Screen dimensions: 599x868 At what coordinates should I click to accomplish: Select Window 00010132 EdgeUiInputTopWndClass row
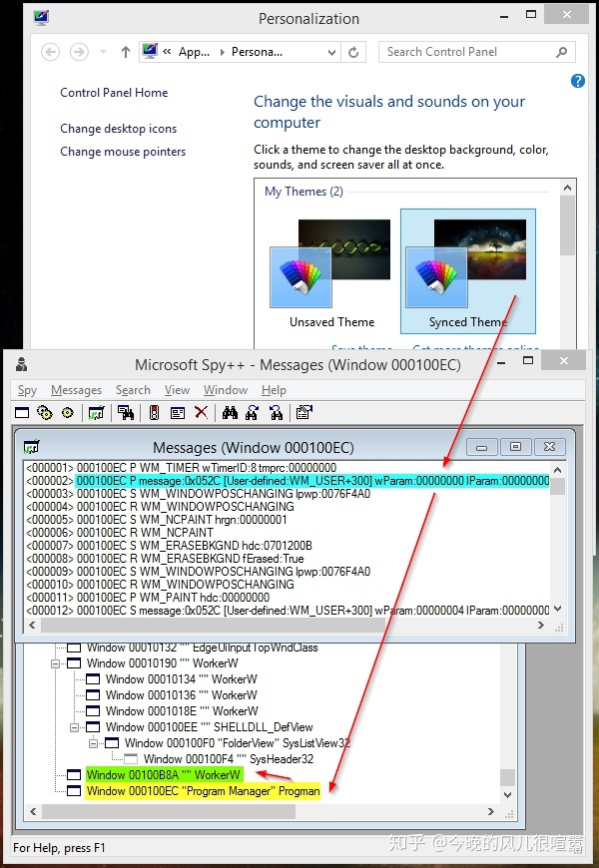[203, 648]
